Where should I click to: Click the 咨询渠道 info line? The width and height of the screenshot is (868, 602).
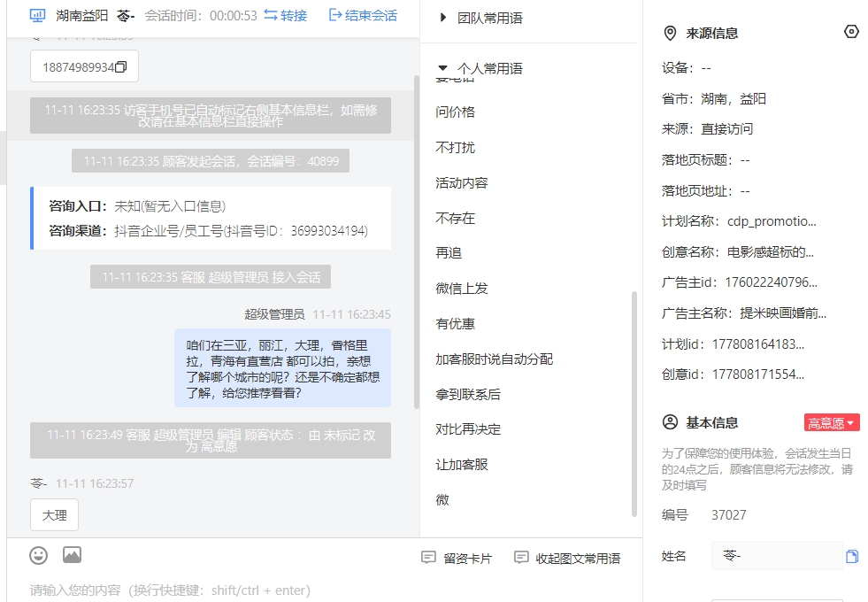point(208,231)
